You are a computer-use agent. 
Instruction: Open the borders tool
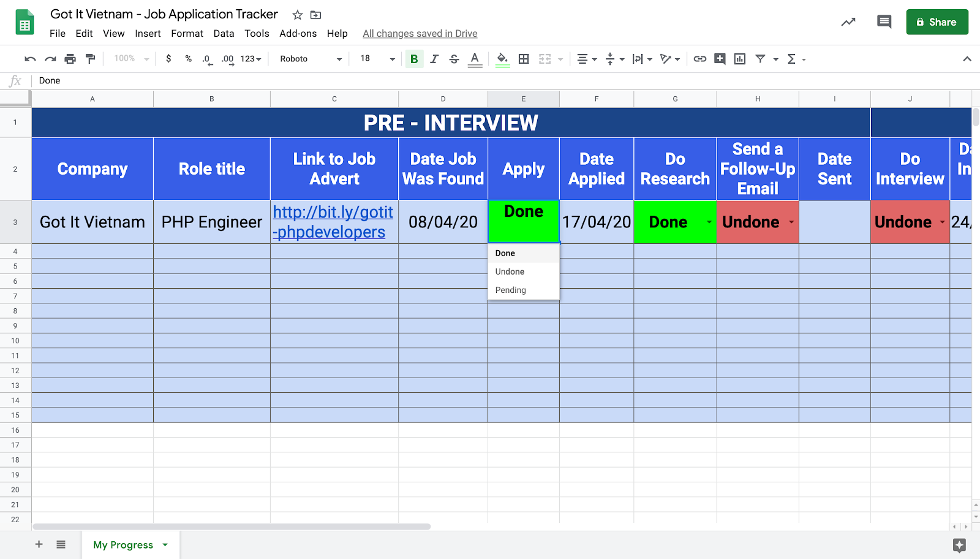524,59
